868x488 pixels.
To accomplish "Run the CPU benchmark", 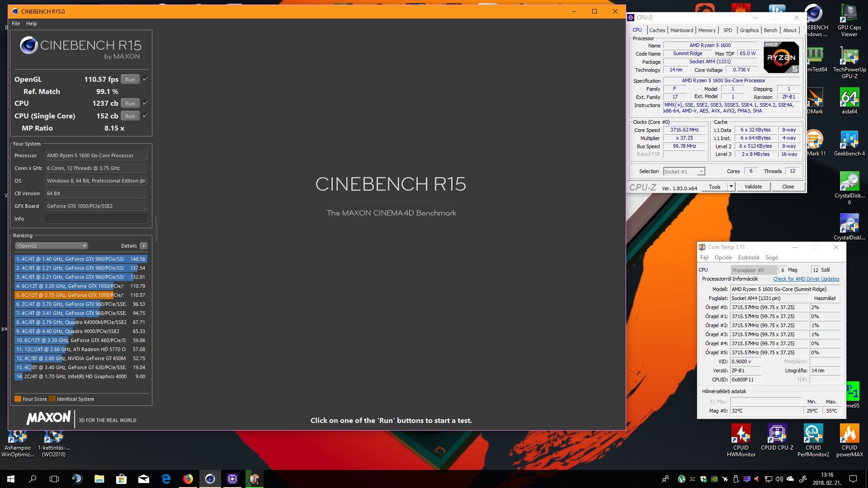I will click(x=130, y=103).
